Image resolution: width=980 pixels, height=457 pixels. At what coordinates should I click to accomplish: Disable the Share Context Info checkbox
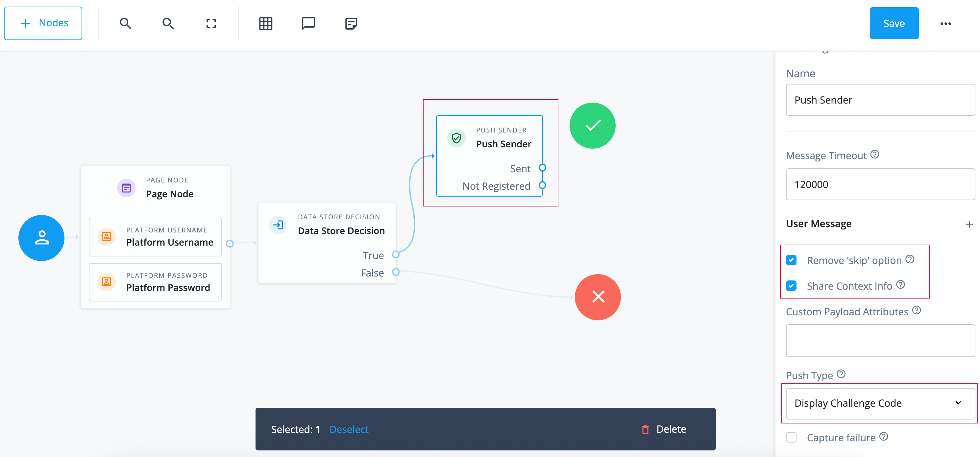point(792,286)
